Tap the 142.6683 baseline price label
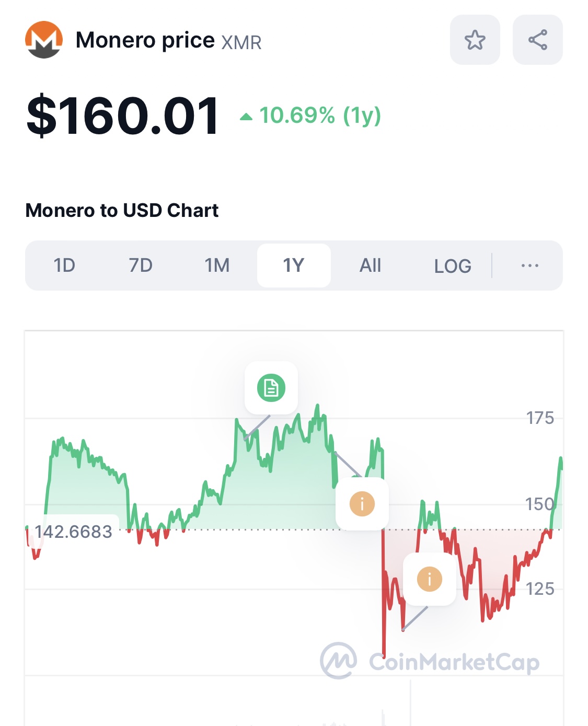Viewport: 588px width, 726px height. pyautogui.click(x=73, y=532)
